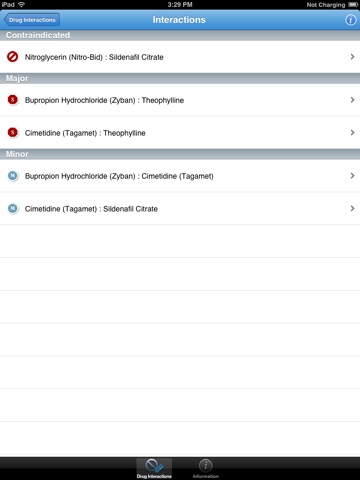Click major severity icon for Bupropion : Theophylline
Image resolution: width=360 pixels, height=480 pixels.
13,100
